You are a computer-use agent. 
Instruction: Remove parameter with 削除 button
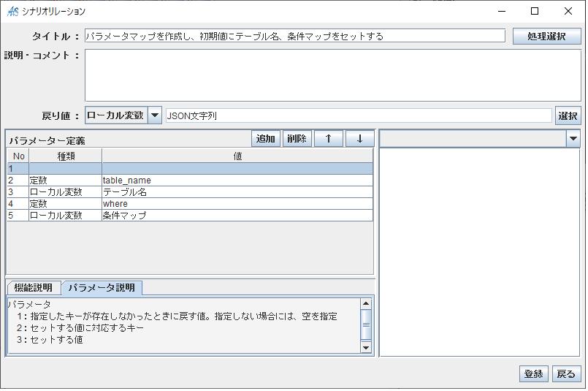(x=297, y=138)
